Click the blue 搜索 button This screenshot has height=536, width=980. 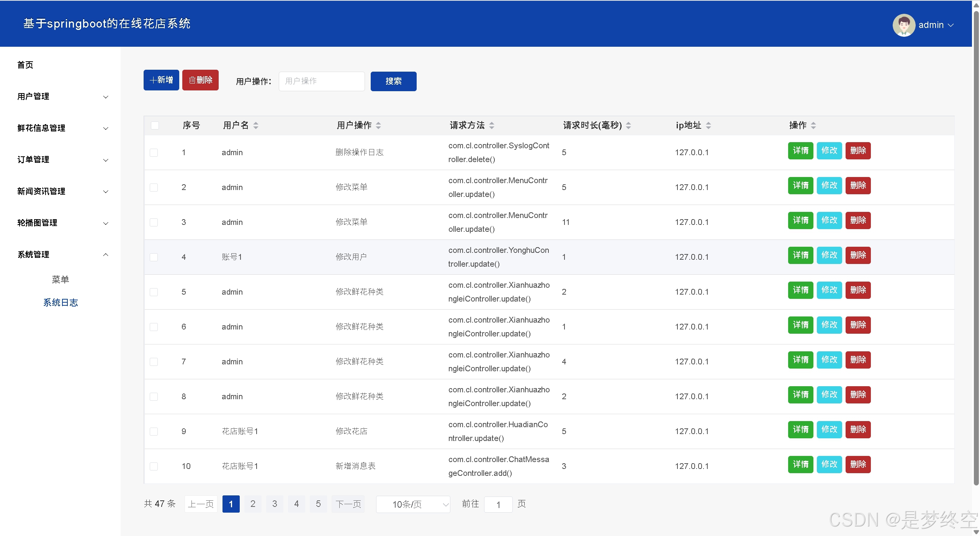click(393, 81)
